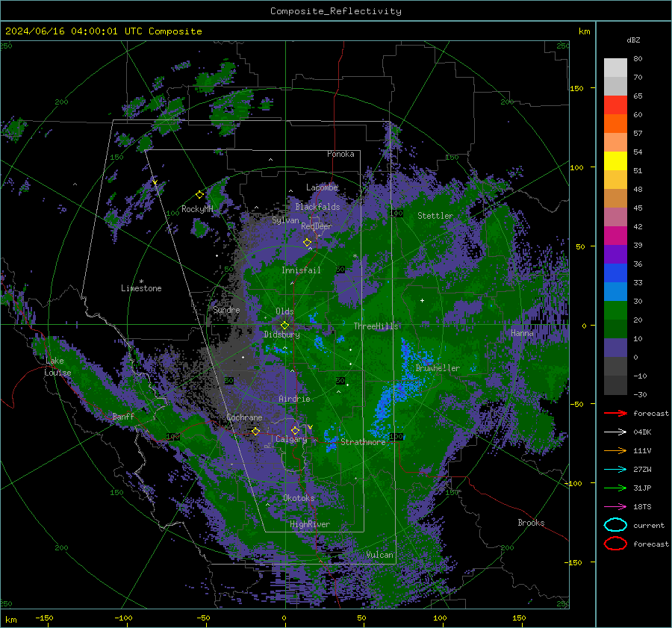Click the Olds town label
Viewport: 672px width, 628px height.
(284, 311)
